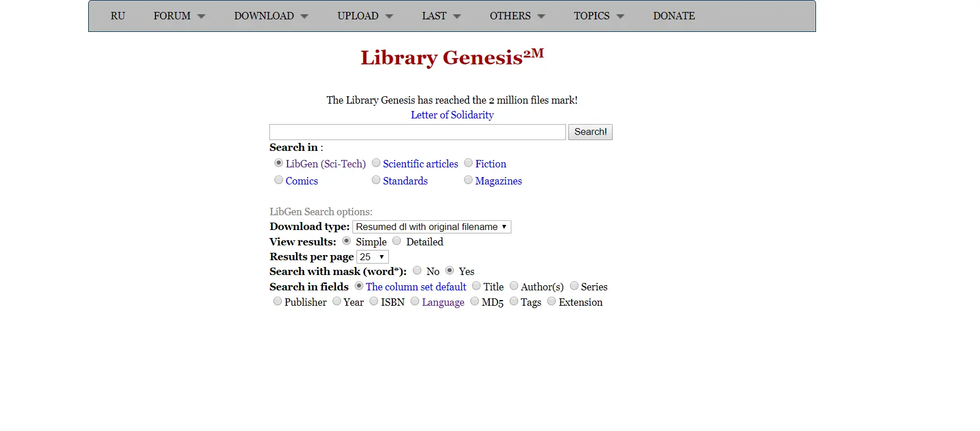Set search with mask to Yes

click(450, 270)
